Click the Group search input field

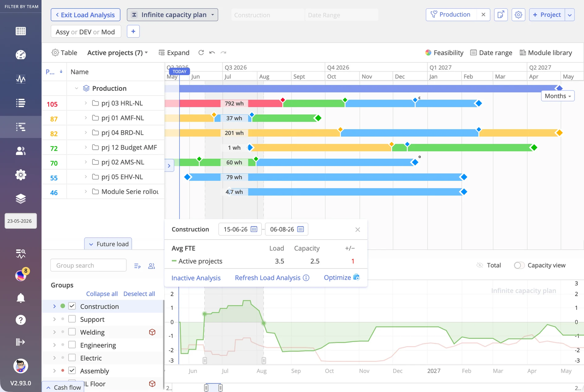click(88, 265)
